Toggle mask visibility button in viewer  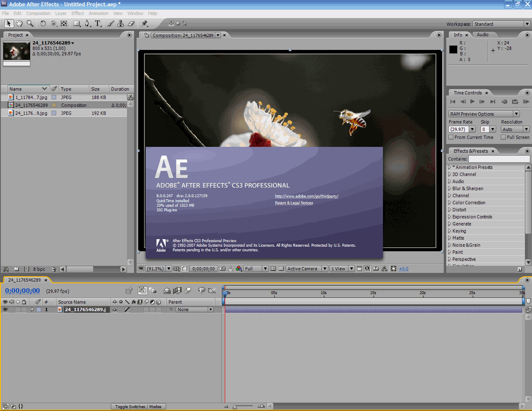185,269
